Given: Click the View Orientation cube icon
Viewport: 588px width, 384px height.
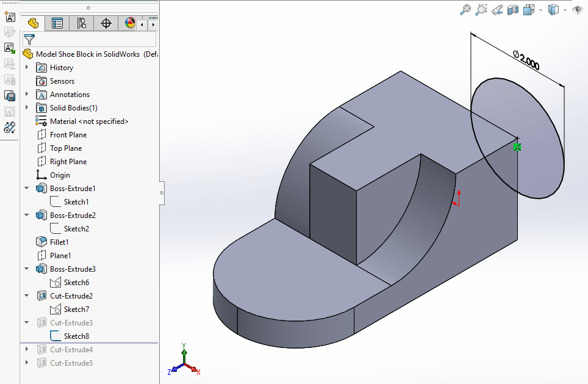Looking at the screenshot, I should (528, 10).
